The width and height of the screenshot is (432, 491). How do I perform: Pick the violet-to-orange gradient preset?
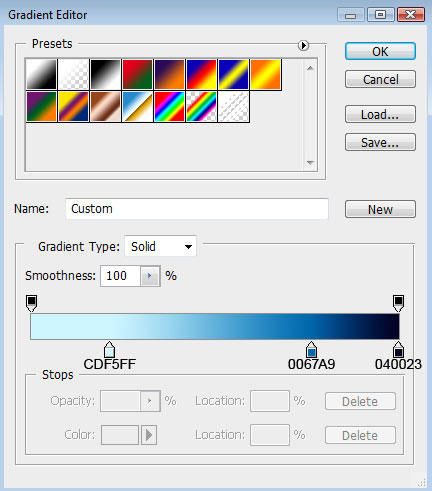(x=169, y=74)
